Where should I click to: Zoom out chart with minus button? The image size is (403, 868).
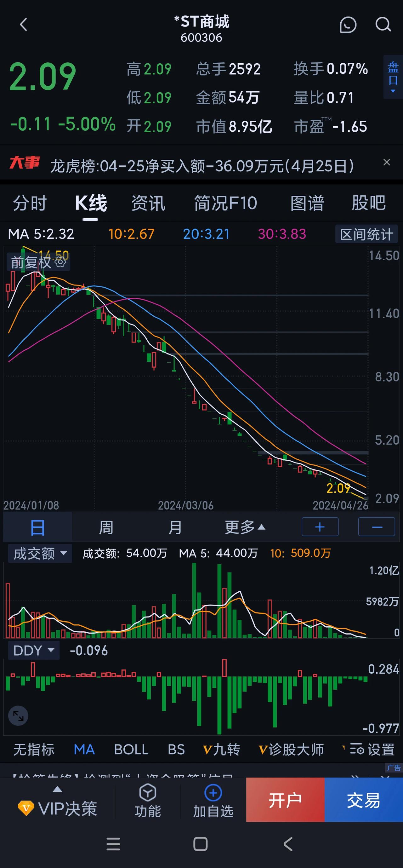click(377, 527)
